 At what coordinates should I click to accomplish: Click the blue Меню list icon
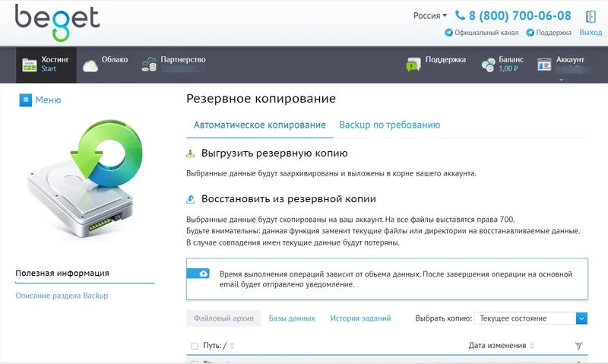pos(26,100)
